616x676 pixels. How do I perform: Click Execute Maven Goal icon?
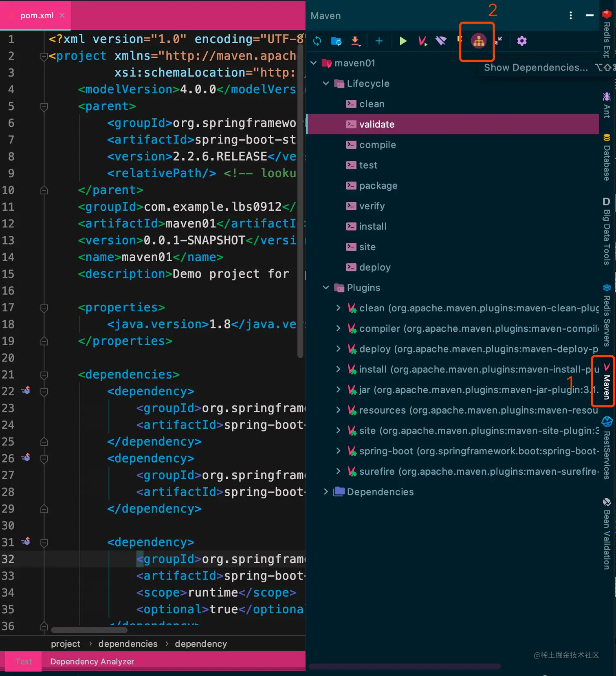pyautogui.click(x=422, y=41)
